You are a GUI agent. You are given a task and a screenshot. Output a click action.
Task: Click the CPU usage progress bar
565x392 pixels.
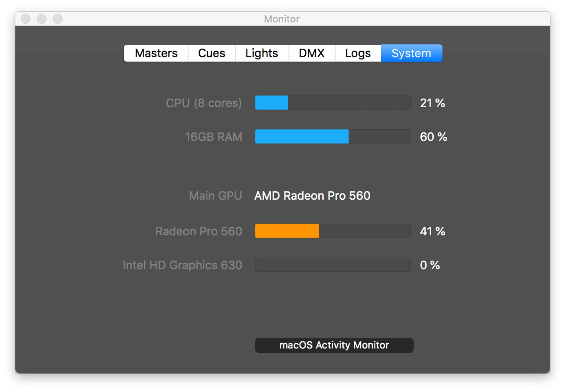333,103
